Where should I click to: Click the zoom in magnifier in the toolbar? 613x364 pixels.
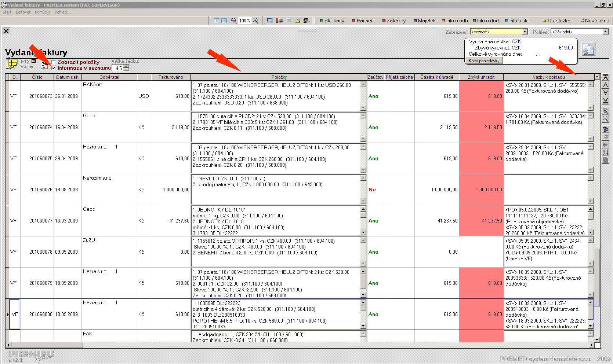pos(256,21)
